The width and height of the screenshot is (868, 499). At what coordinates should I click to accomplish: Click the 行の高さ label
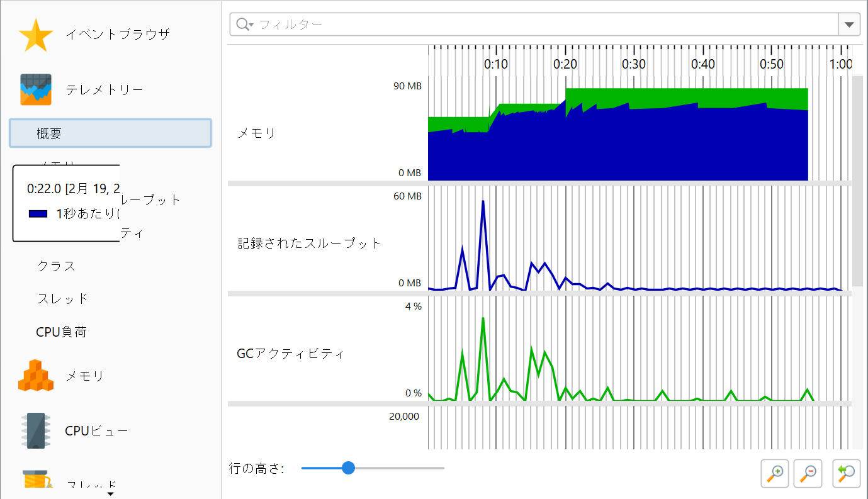(256, 468)
